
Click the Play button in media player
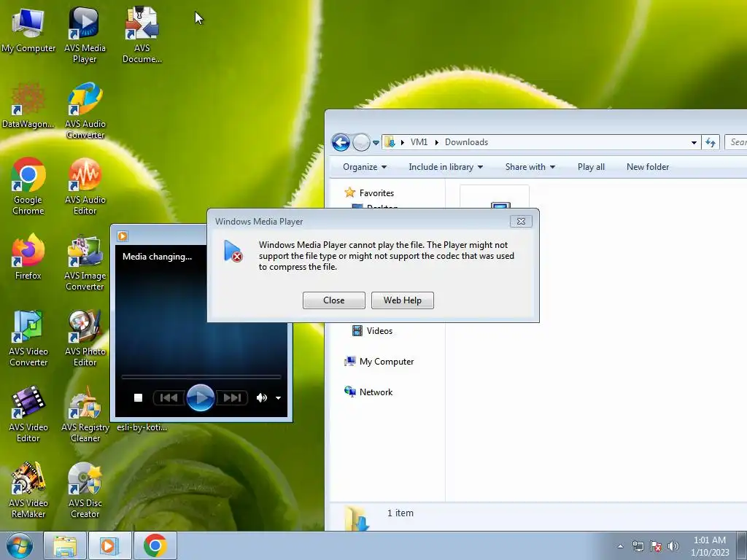[x=200, y=397]
